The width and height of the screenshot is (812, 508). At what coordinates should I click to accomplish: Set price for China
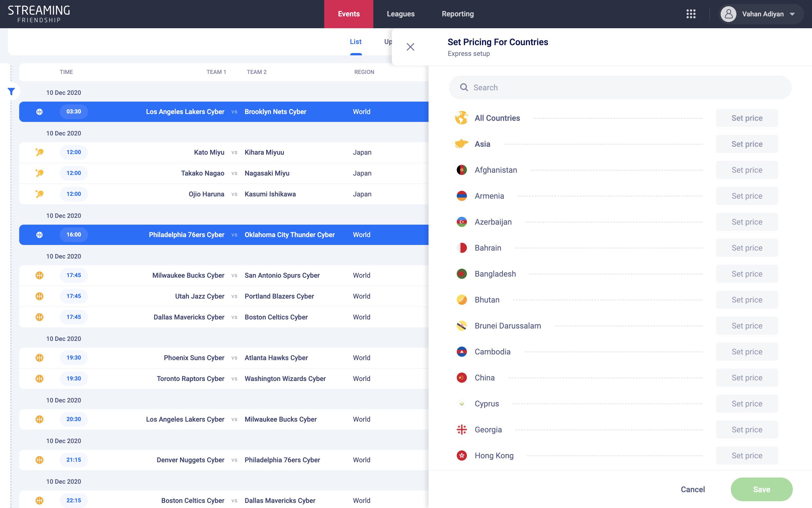[x=747, y=378]
